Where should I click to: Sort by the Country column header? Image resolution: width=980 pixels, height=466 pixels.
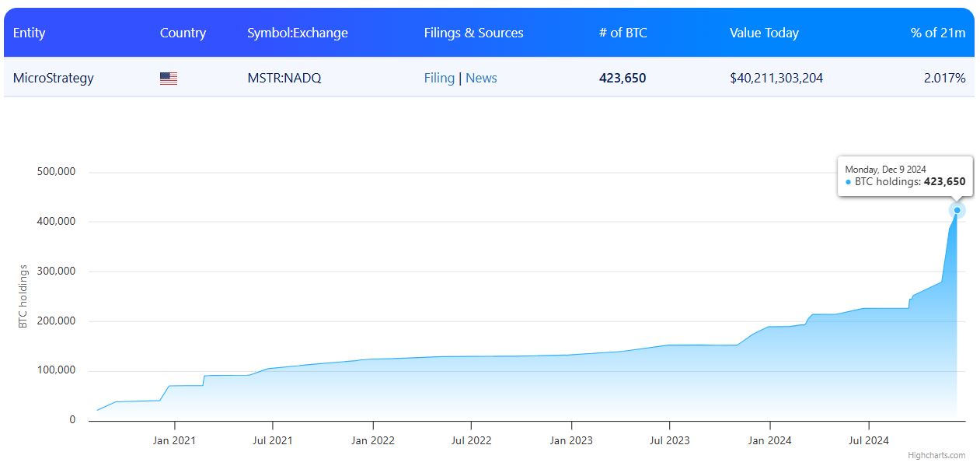pos(183,33)
